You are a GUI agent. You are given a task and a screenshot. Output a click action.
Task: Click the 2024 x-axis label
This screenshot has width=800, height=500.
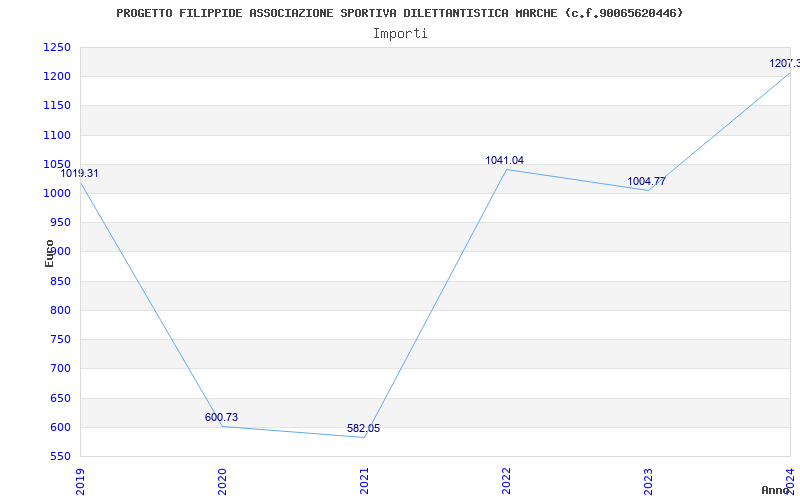click(x=790, y=481)
